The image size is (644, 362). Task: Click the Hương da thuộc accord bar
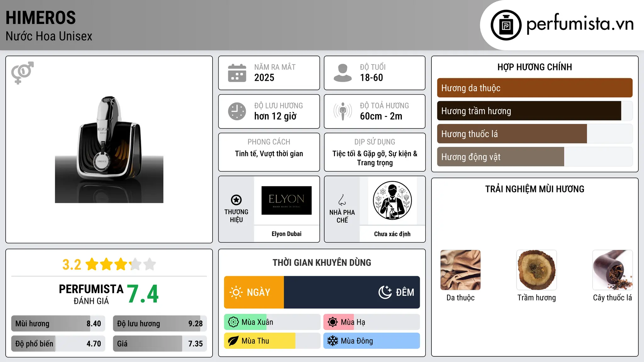pyautogui.click(x=535, y=88)
